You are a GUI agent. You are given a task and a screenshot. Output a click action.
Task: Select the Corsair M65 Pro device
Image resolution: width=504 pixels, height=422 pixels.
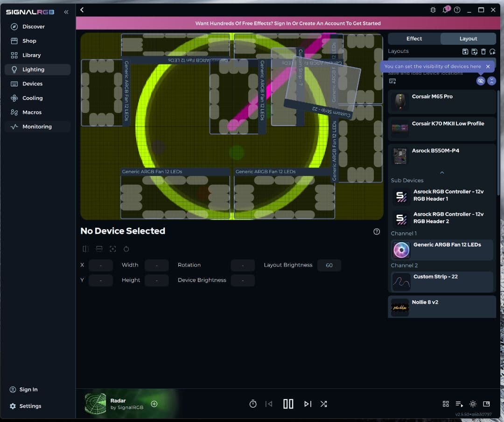[442, 102]
